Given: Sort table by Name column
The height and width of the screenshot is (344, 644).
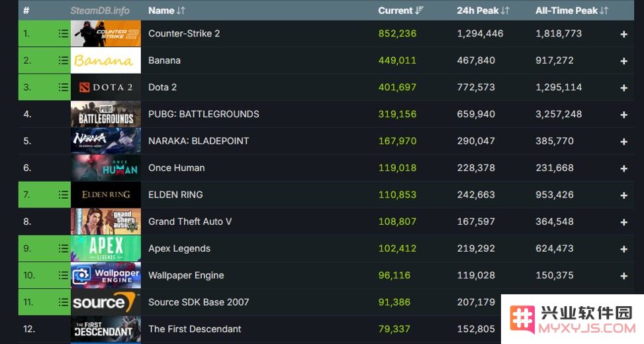Looking at the screenshot, I should coord(167,11).
